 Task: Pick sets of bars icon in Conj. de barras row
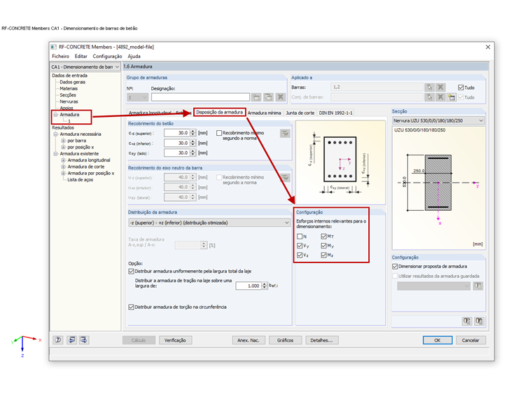click(x=429, y=97)
